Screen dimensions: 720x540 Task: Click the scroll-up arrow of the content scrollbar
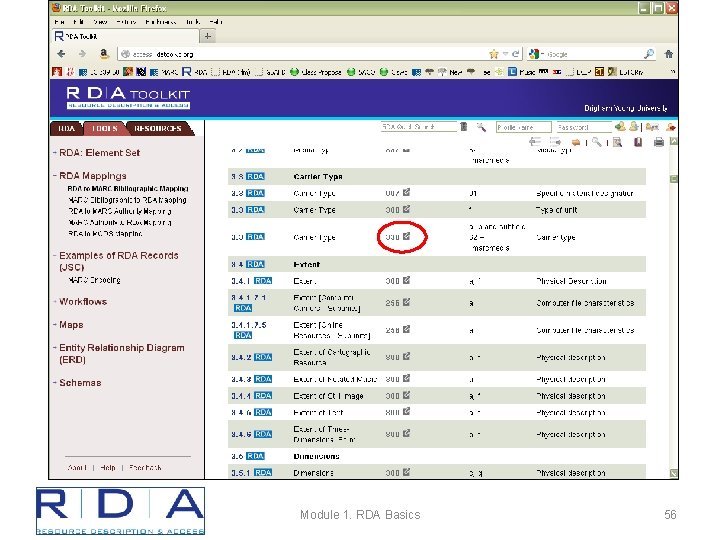[x=674, y=141]
